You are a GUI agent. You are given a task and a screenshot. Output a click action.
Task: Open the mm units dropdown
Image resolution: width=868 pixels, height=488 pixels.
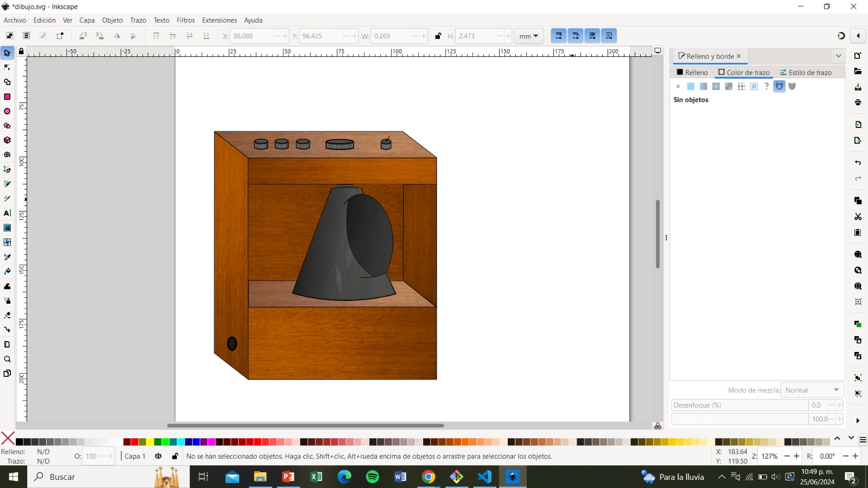click(x=528, y=36)
